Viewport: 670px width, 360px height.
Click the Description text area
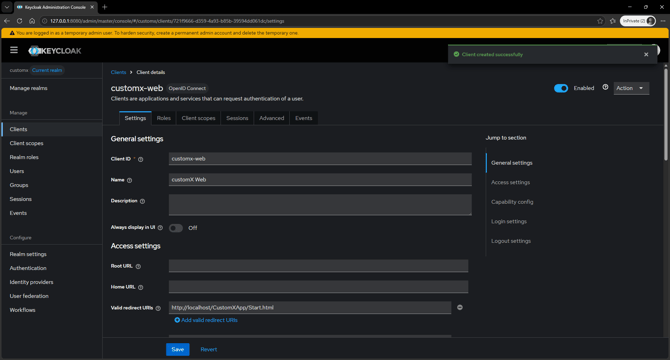pos(320,205)
